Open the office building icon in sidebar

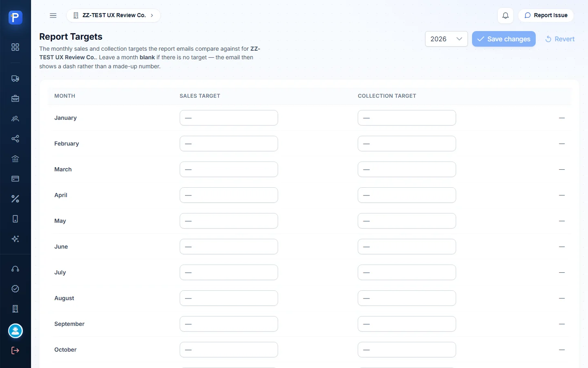[15, 309]
